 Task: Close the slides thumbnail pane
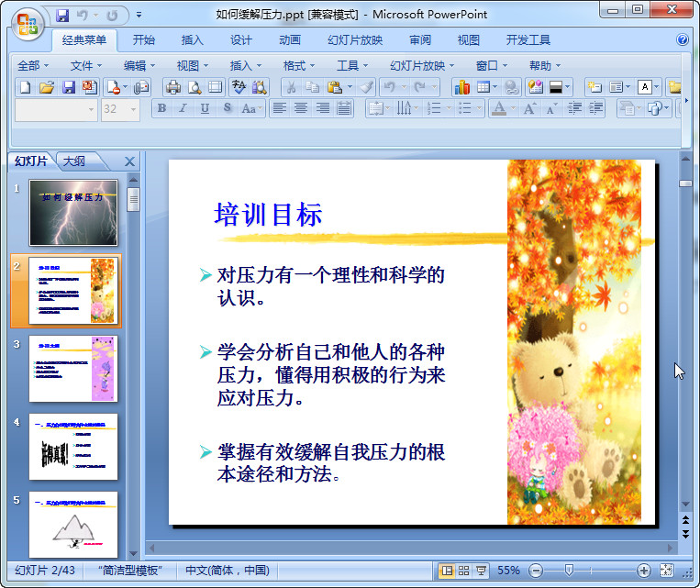129,161
